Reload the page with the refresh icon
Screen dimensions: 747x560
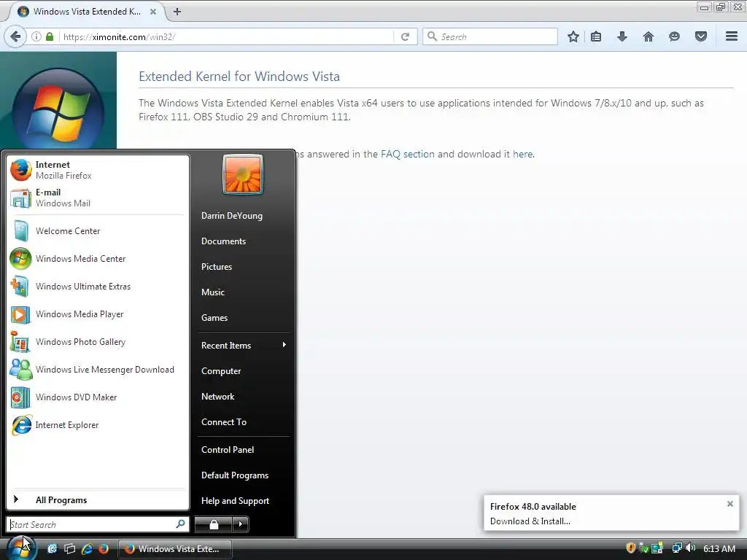click(405, 36)
